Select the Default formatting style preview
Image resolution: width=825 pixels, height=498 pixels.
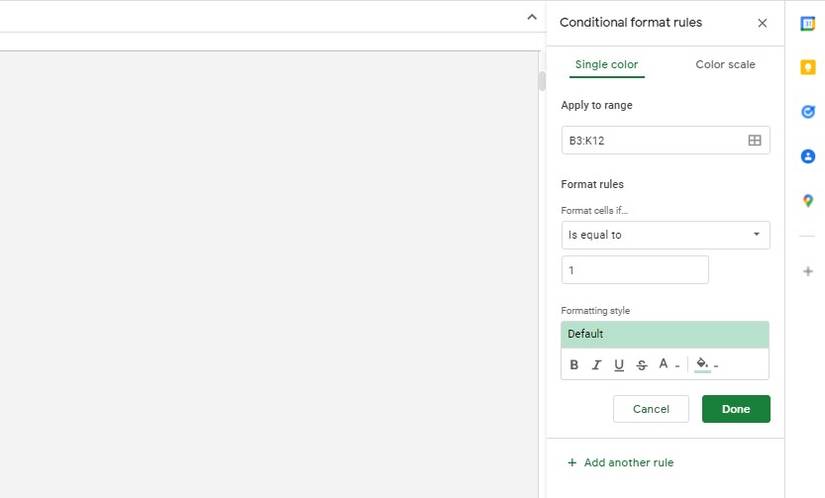tap(665, 334)
